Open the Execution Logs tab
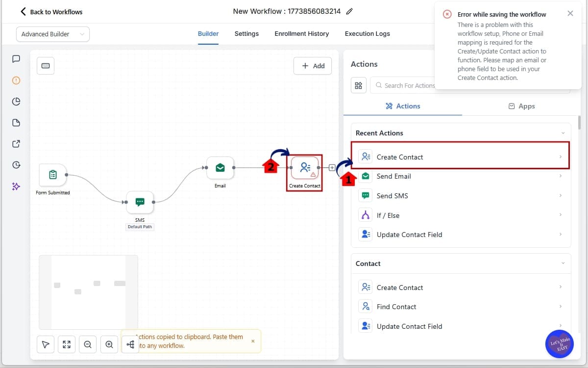This screenshot has width=588, height=368. point(367,33)
